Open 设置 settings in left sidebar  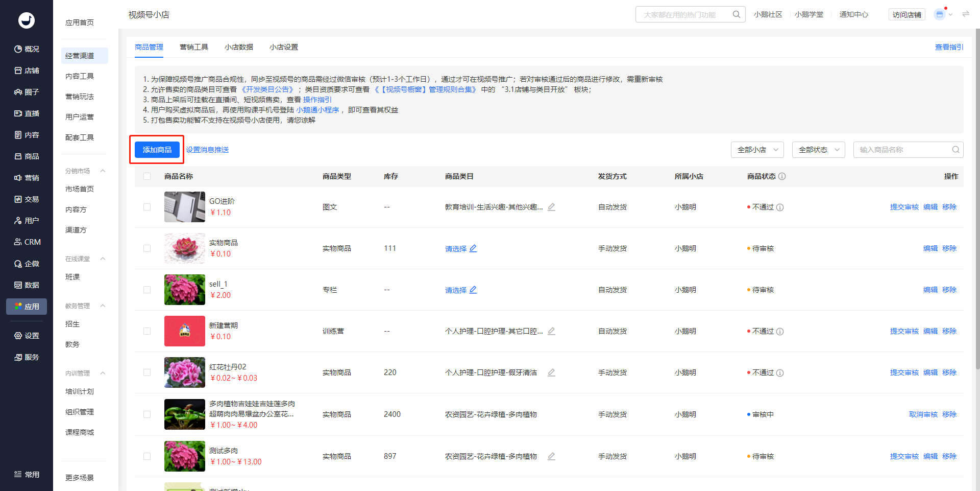click(27, 336)
